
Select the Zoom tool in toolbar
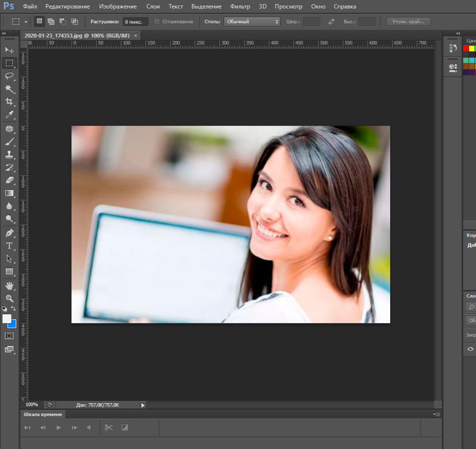click(9, 298)
